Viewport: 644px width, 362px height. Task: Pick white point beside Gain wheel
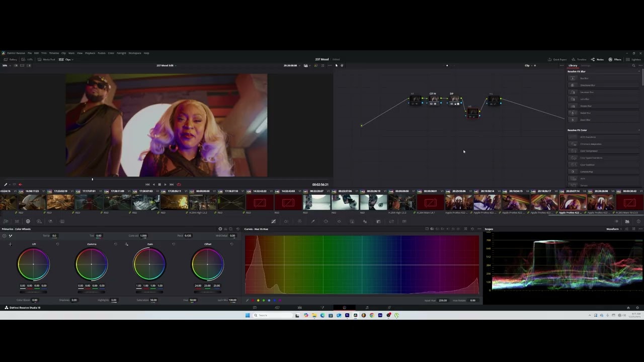(126, 244)
